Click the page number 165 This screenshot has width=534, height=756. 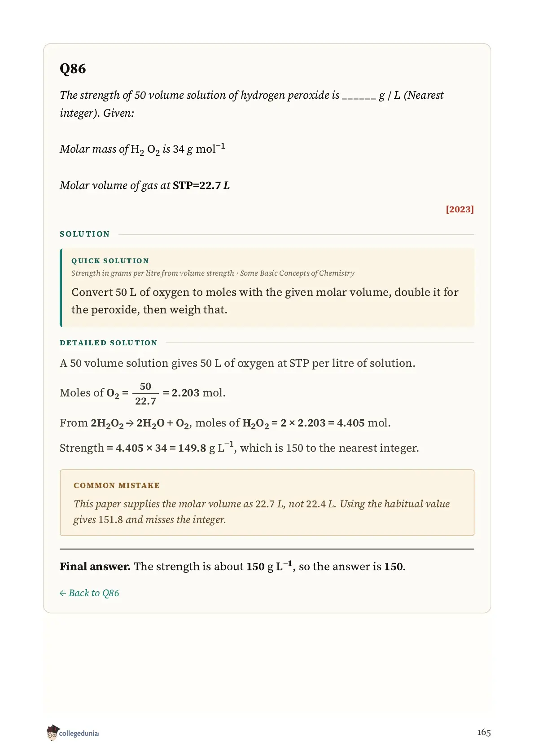(484, 733)
